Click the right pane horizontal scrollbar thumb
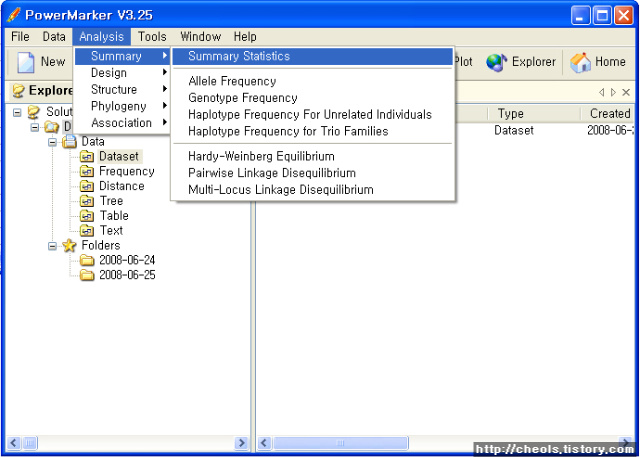 [x=340, y=443]
